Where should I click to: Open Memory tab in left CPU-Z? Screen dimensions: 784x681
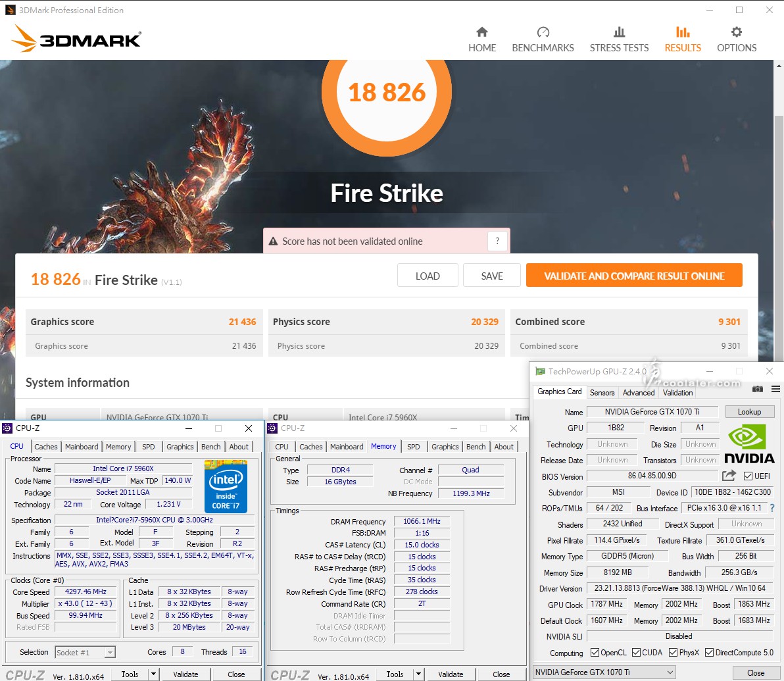click(x=118, y=446)
